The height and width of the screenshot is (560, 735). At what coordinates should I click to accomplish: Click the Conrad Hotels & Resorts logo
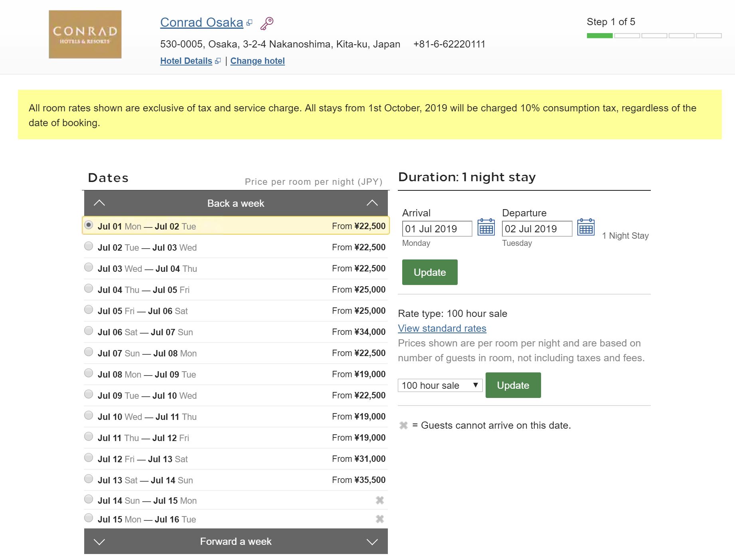pyautogui.click(x=85, y=34)
